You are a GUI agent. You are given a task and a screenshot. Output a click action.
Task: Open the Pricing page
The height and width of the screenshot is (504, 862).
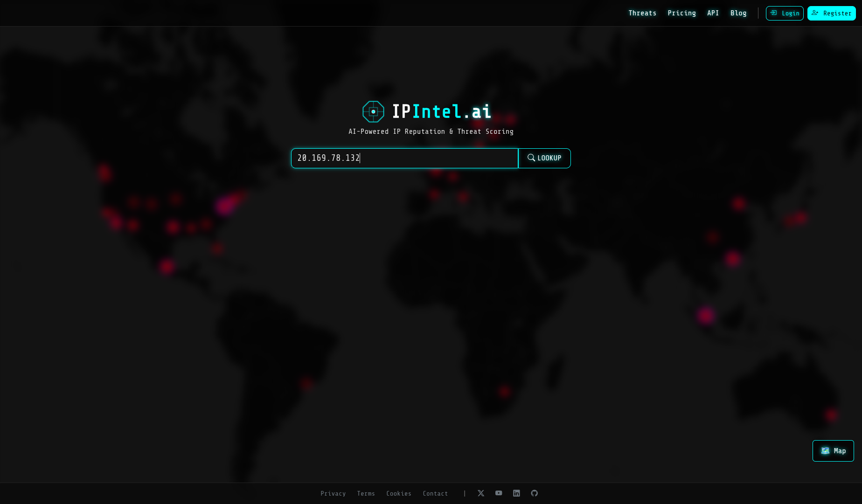tap(682, 13)
